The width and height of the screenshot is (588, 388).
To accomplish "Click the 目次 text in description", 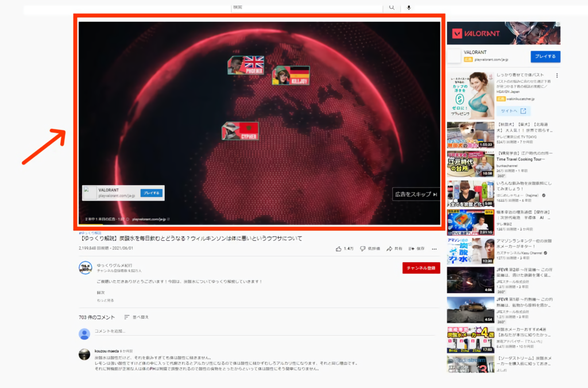I will tap(100, 293).
